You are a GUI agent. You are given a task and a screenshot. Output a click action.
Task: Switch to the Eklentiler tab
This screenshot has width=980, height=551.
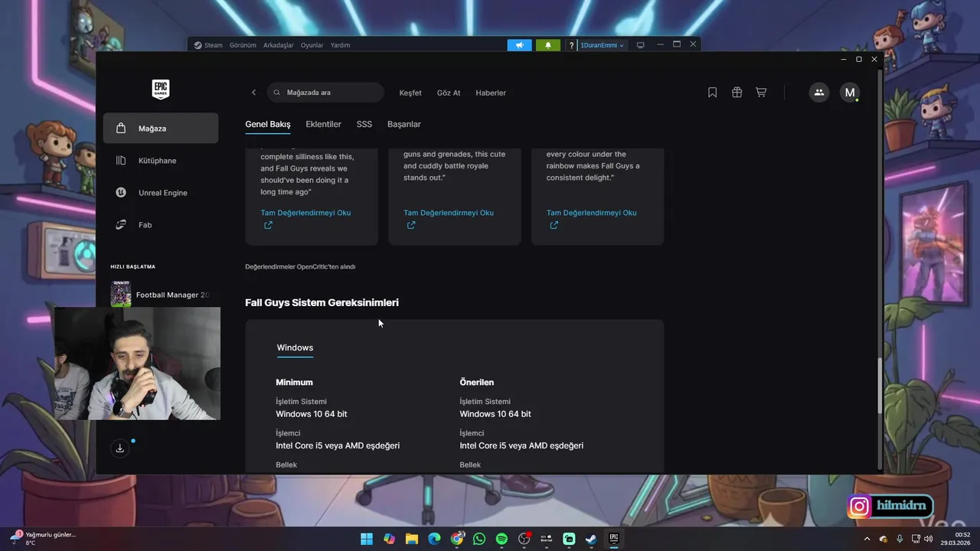[x=323, y=124]
